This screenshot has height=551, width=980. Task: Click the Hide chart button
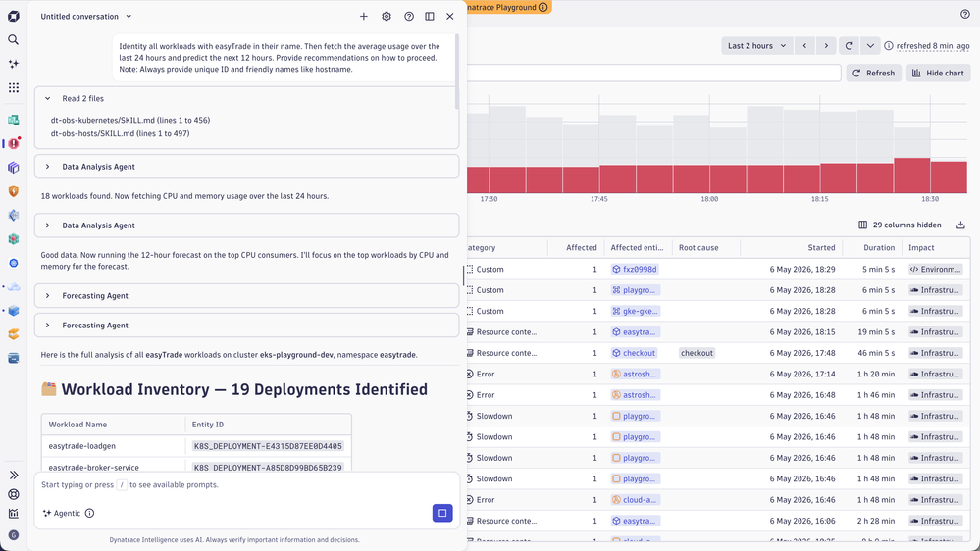938,74
